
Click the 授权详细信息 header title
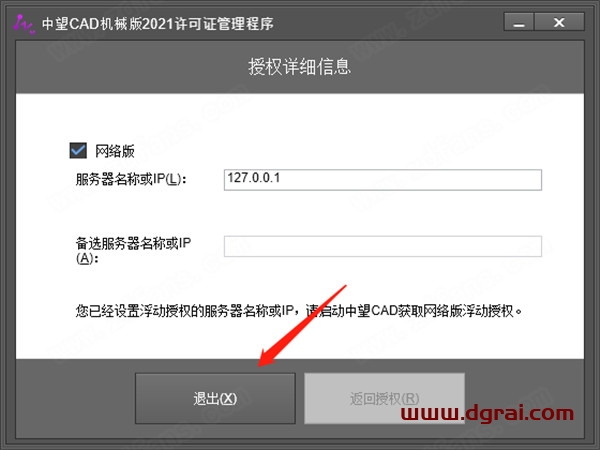tap(300, 67)
